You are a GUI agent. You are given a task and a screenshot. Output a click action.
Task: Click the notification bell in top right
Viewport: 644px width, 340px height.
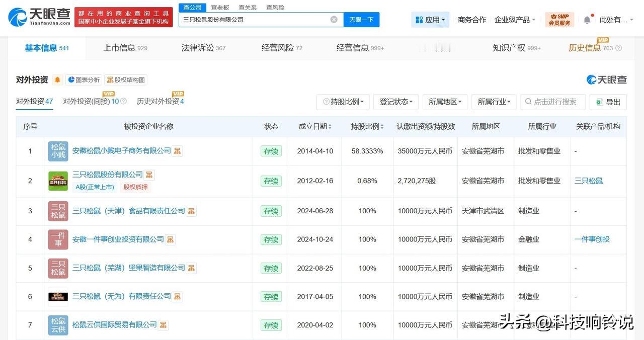[587, 19]
